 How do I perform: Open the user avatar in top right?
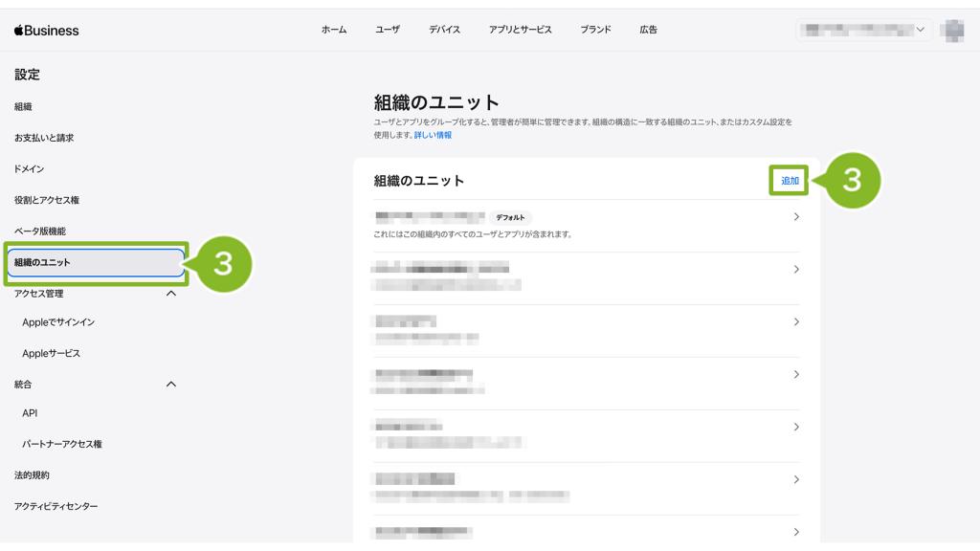coord(951,31)
